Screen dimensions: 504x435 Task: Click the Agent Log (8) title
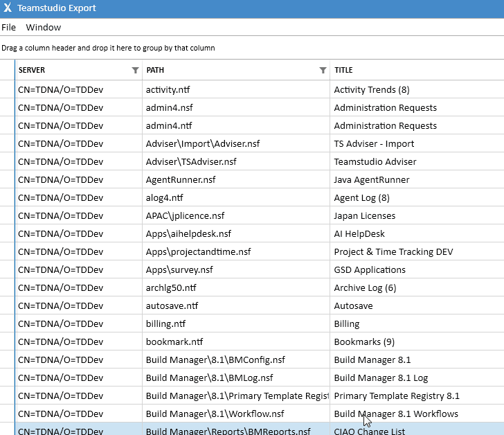(x=361, y=197)
